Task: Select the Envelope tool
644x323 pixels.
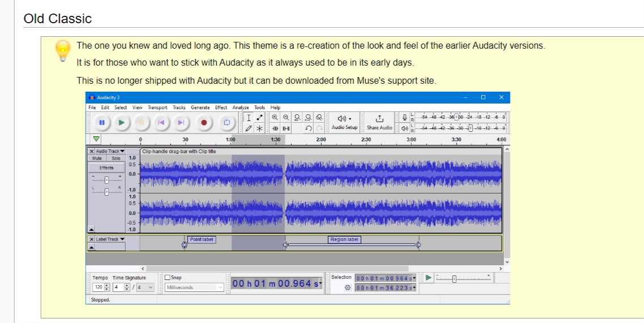Action: (259, 118)
